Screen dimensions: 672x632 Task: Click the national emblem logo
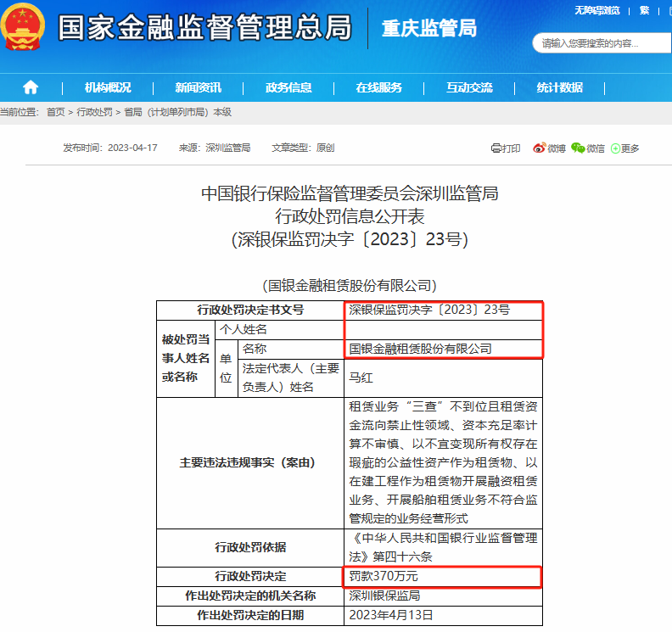pyautogui.click(x=25, y=28)
